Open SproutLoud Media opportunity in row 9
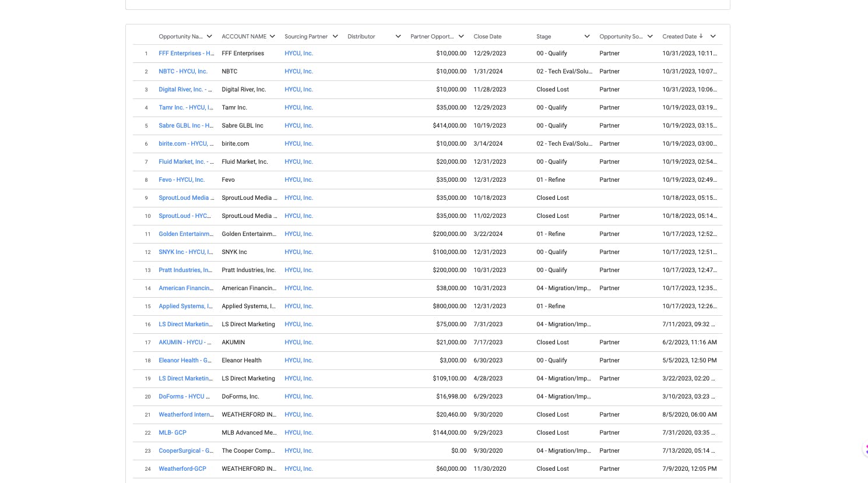Screen dimensions: 868x483 tap(187, 198)
